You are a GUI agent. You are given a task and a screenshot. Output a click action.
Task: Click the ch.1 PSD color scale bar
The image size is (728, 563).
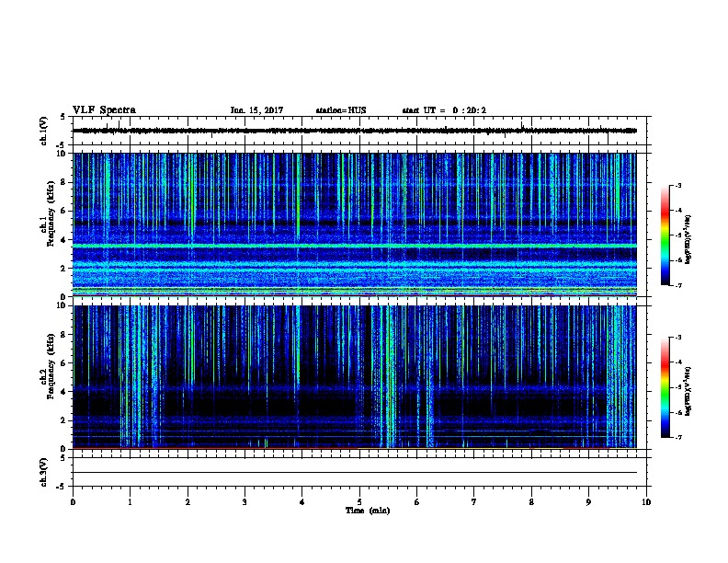(x=665, y=236)
